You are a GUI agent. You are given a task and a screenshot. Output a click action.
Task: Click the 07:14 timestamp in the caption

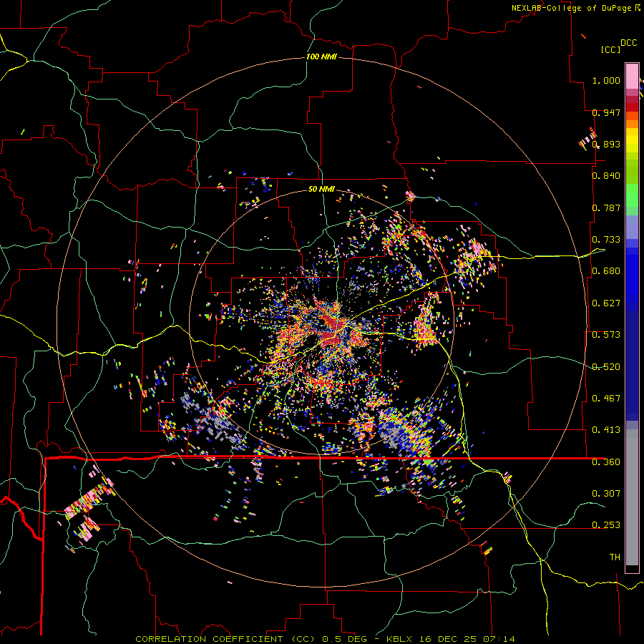tap(499, 639)
